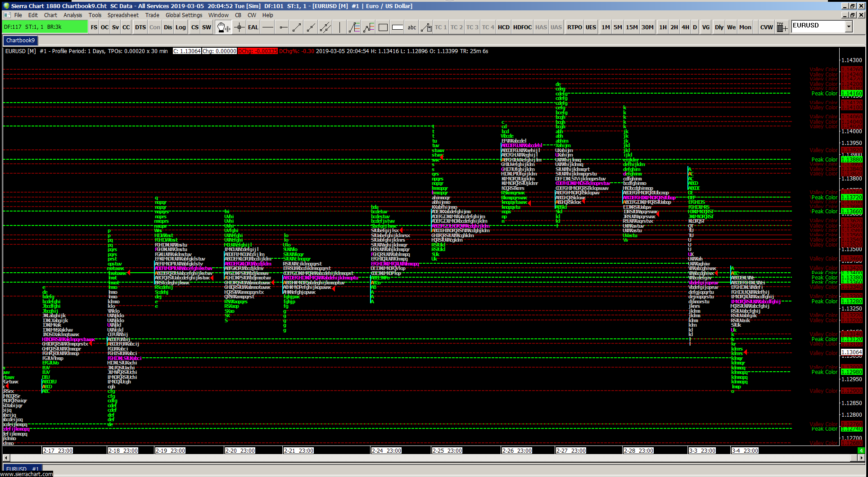Click into the EURUSD symbol input box

tap(818, 27)
